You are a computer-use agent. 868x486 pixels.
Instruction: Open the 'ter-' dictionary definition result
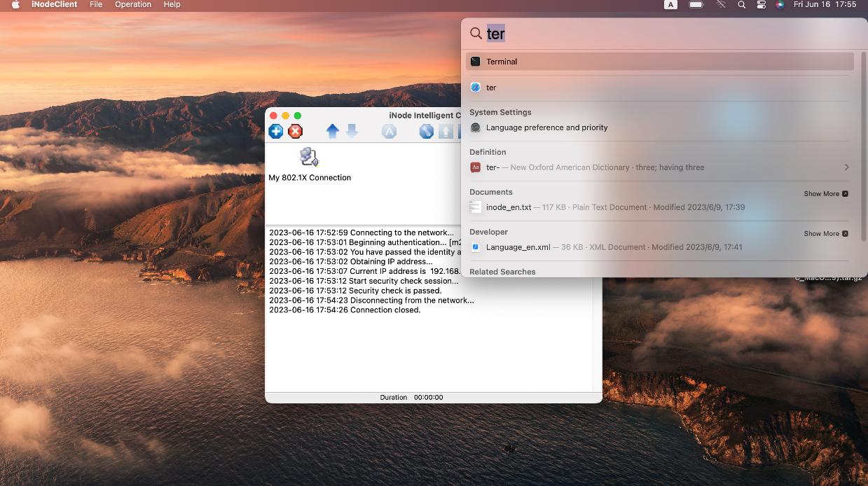660,167
